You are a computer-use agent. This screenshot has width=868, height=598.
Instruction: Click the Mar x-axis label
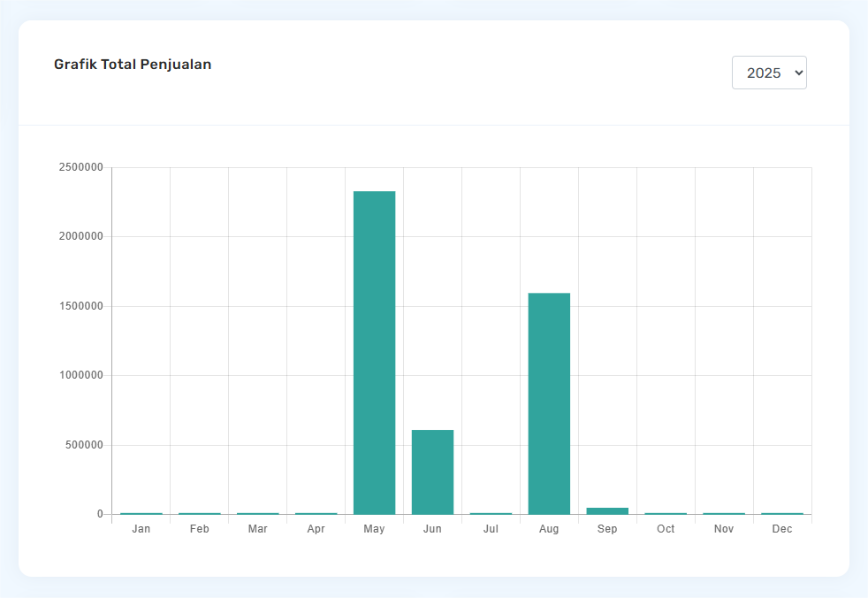(258, 529)
